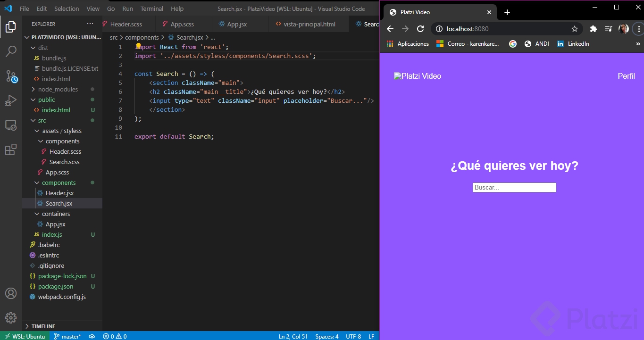
Task: Open webpack.config.js in the explorer
Action: point(62,297)
